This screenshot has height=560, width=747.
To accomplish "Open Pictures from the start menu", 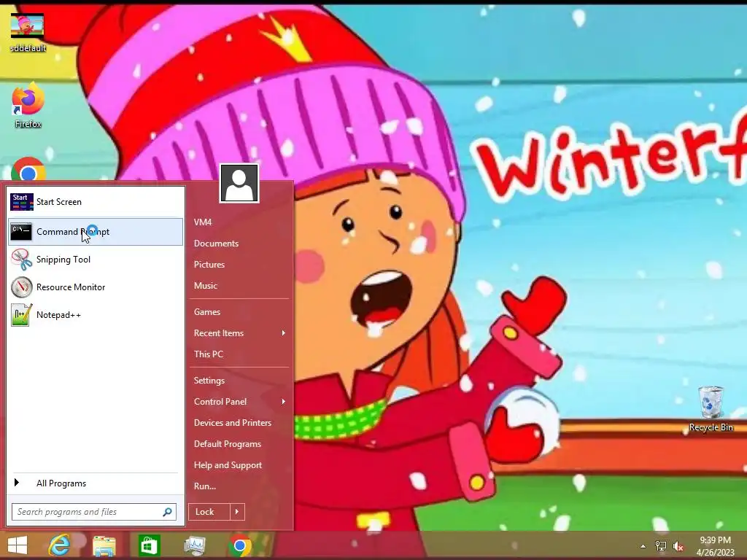I will [209, 264].
